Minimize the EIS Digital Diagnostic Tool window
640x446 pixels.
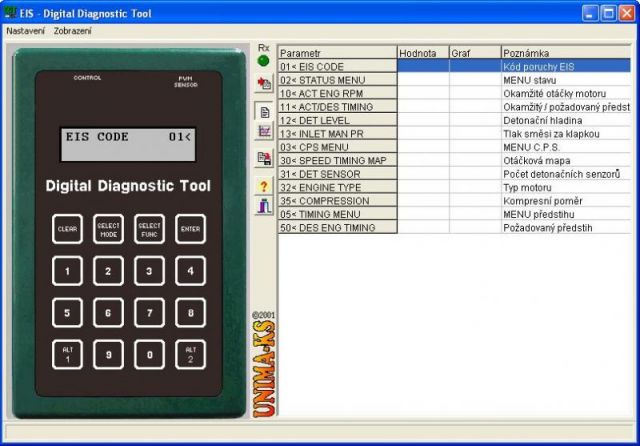589,13
